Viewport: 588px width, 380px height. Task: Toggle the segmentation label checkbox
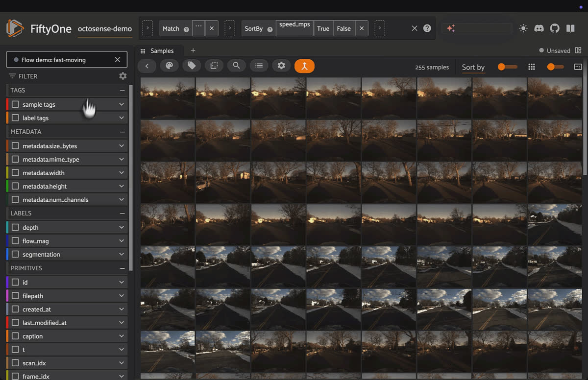(16, 254)
